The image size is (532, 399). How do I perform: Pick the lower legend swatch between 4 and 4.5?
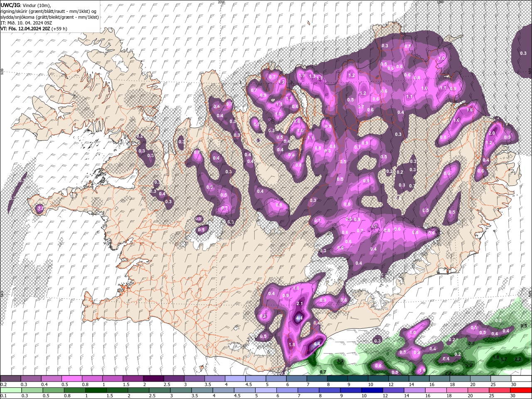click(x=223, y=390)
